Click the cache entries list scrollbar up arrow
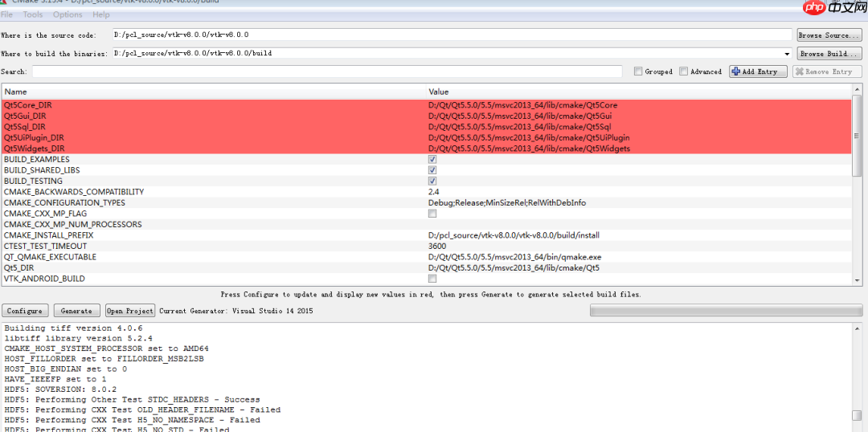Screen dimensions: 868x432 click(857, 90)
